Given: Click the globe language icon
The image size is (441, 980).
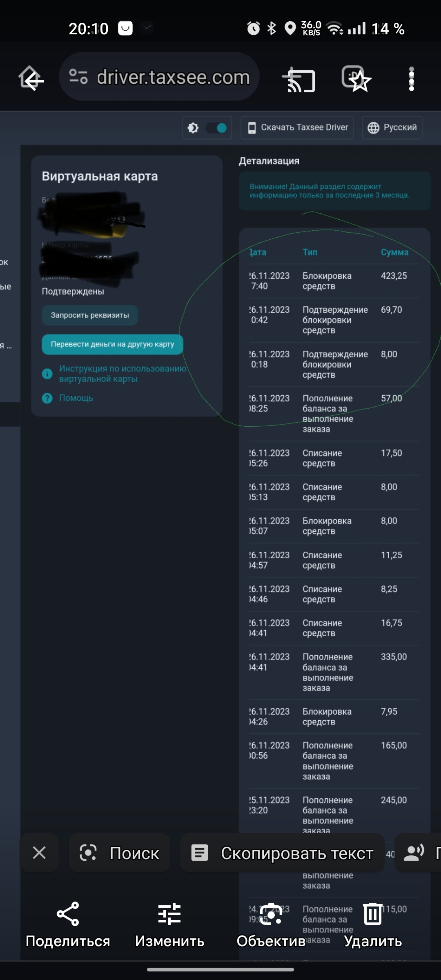Looking at the screenshot, I should click(x=373, y=128).
